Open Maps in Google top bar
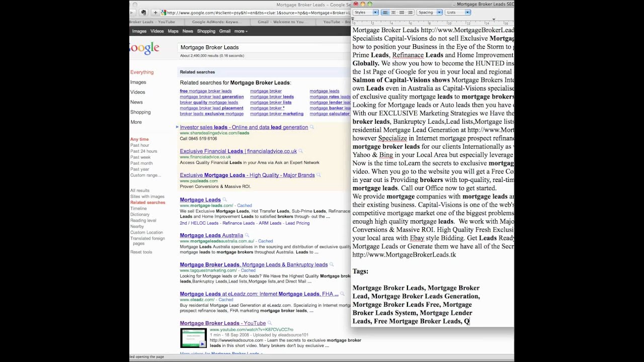This screenshot has width=644, height=362. click(173, 31)
